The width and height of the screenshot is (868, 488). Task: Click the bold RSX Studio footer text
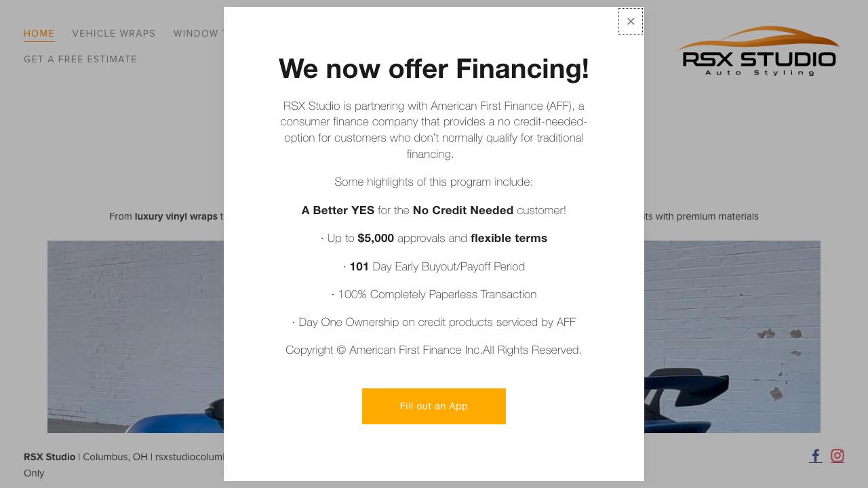(50, 457)
